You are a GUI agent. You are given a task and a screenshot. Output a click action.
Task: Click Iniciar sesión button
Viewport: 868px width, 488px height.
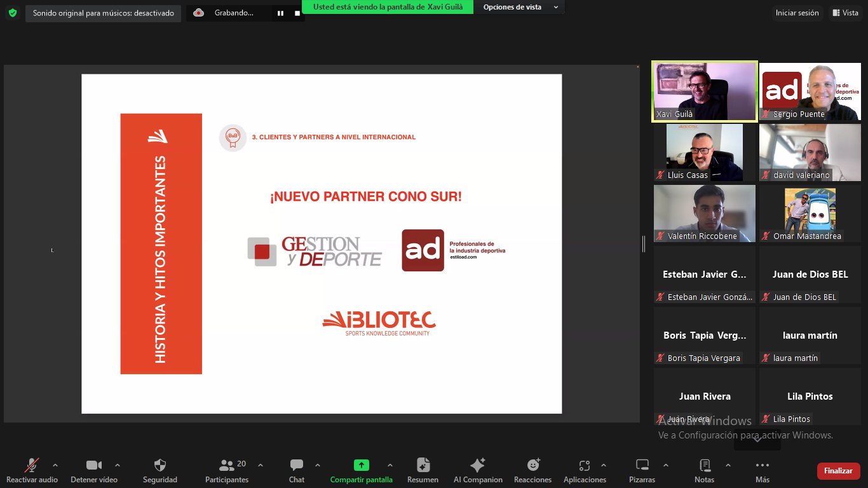(x=797, y=13)
